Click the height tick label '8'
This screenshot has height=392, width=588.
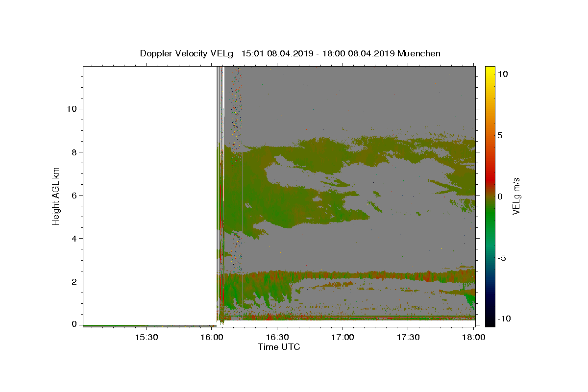pyautogui.click(x=74, y=152)
